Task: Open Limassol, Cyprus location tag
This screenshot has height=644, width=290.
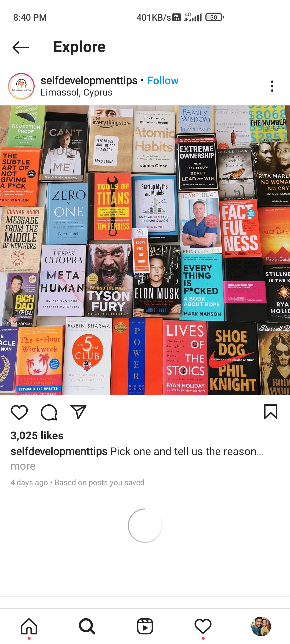Action: click(x=77, y=93)
